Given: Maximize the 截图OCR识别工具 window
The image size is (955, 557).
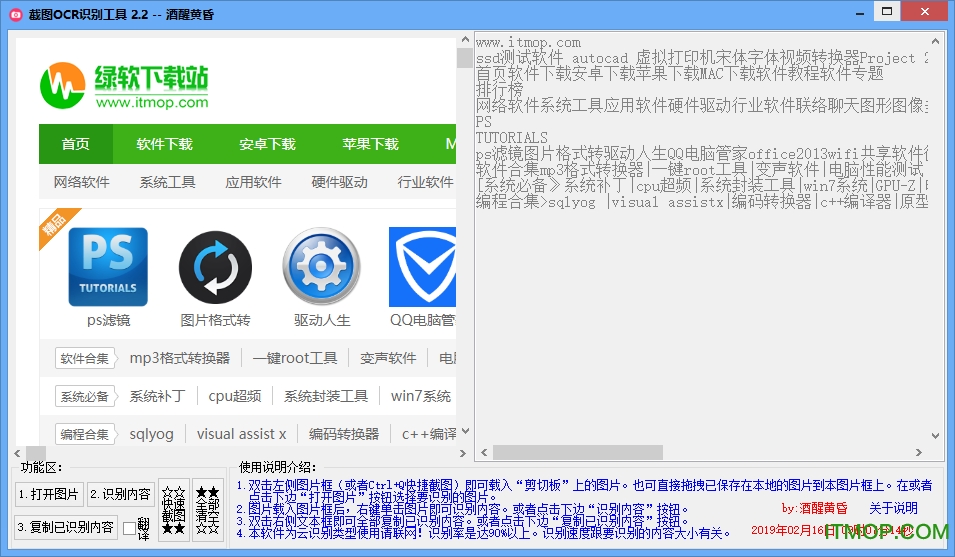Looking at the screenshot, I should [887, 12].
